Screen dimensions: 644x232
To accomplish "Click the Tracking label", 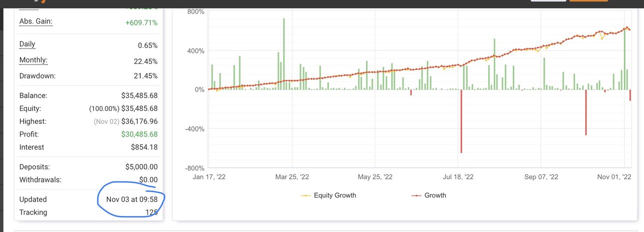I will click(x=33, y=212).
